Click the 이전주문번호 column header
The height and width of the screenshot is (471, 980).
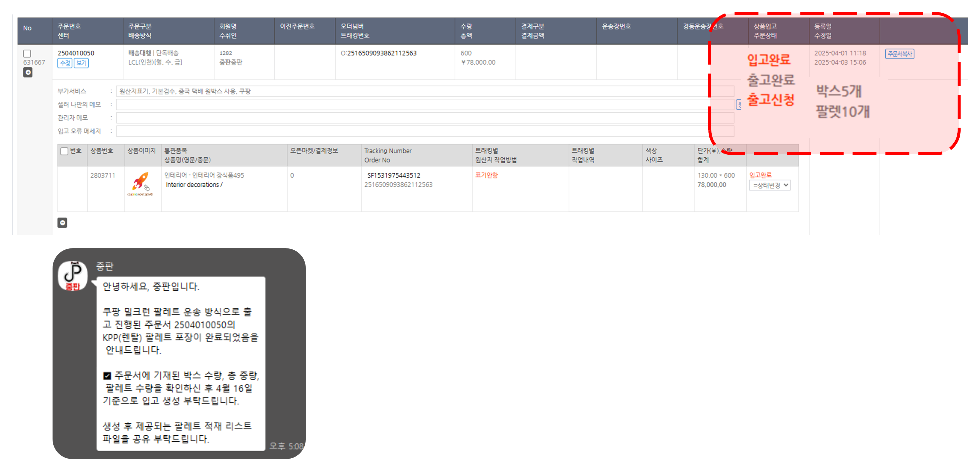pos(305,31)
